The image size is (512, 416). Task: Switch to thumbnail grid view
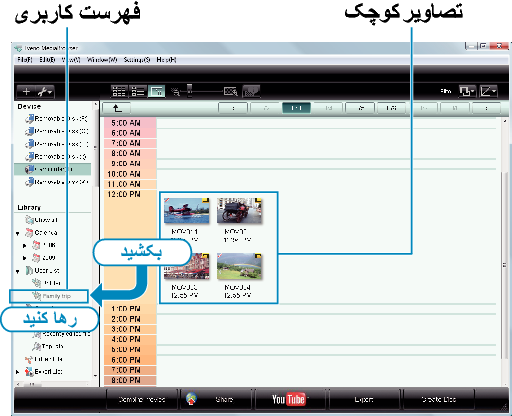[119, 91]
